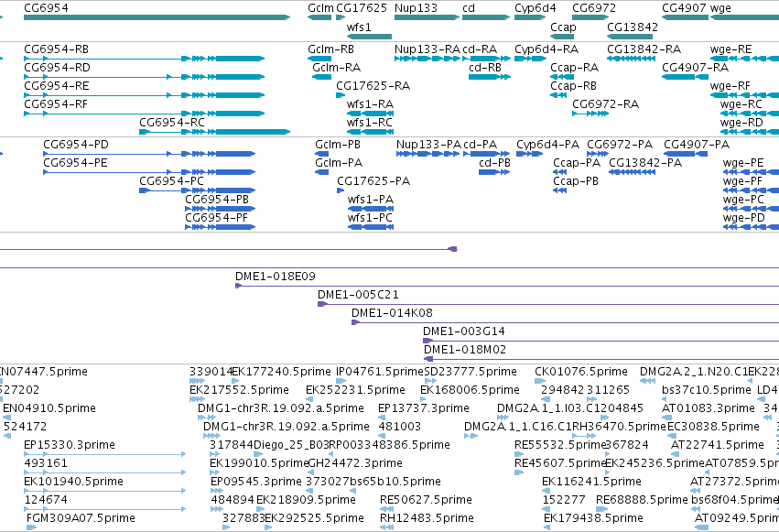Select transcript CG17625-RA
The height and width of the screenshot is (532, 779).
tap(341, 95)
